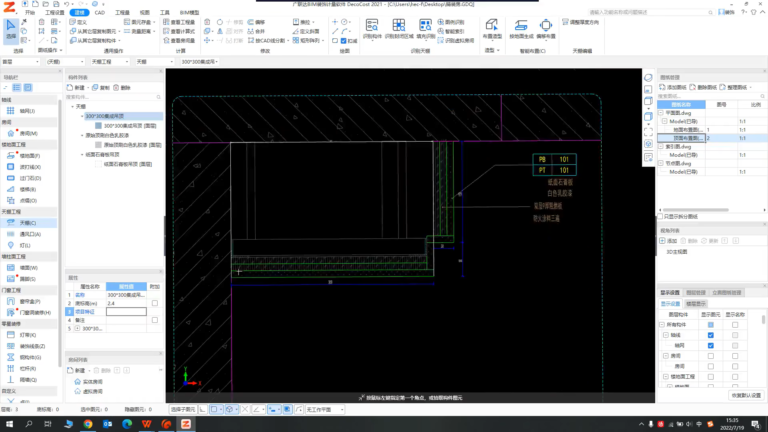Click Windows Start button

[9, 424]
